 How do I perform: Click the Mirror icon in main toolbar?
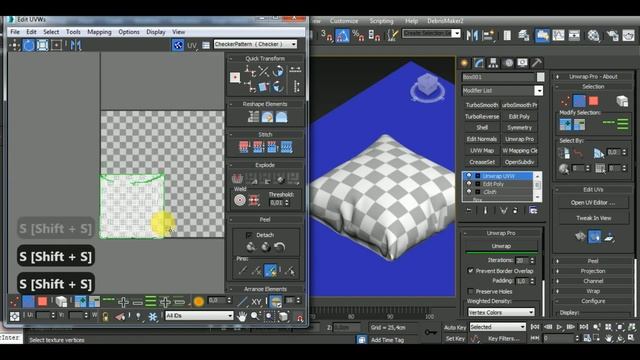[472, 36]
